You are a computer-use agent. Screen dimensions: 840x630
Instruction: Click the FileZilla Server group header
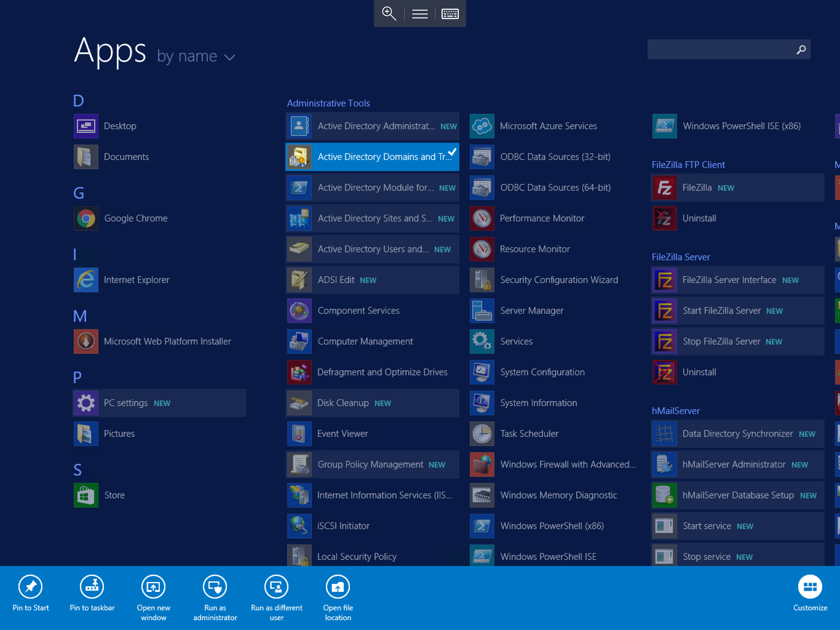point(680,257)
